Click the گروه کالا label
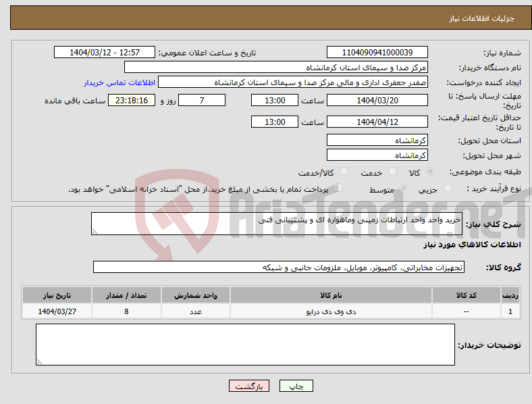This screenshot has height=404, width=532. coord(504,268)
